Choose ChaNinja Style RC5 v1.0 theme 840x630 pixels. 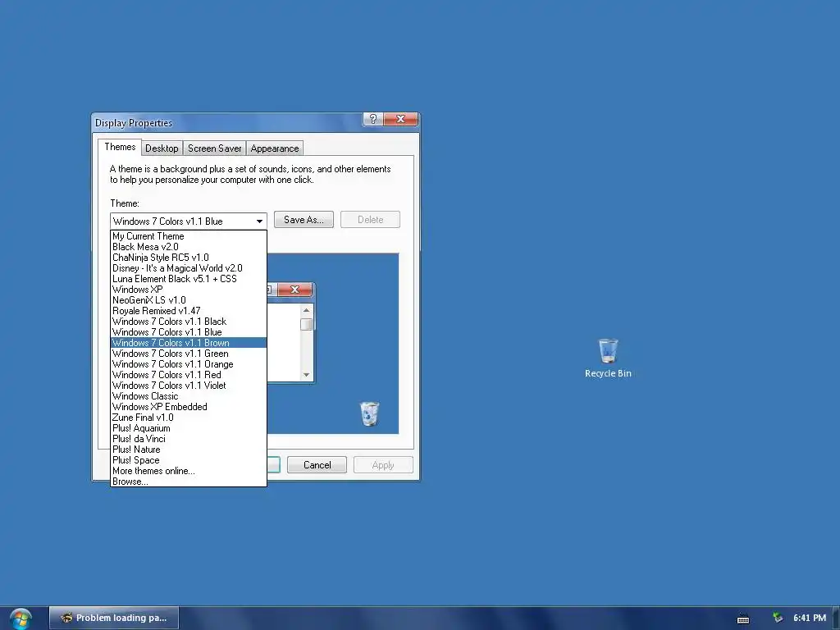point(189,258)
